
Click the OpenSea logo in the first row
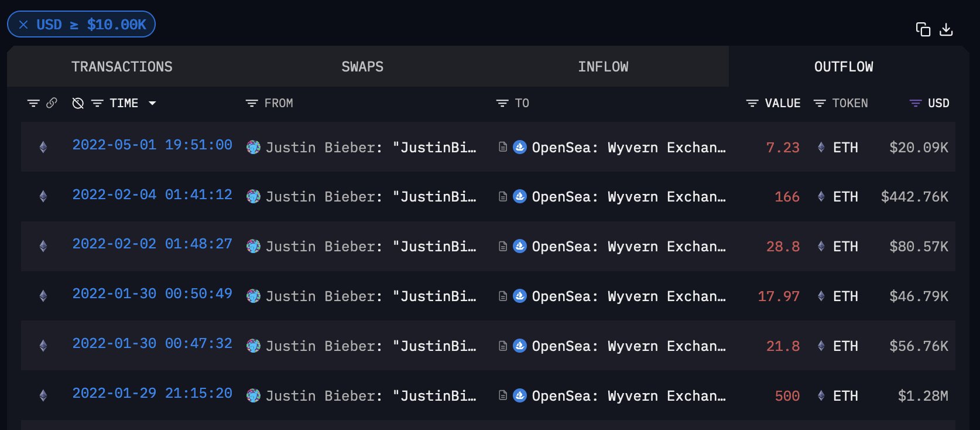click(520, 147)
